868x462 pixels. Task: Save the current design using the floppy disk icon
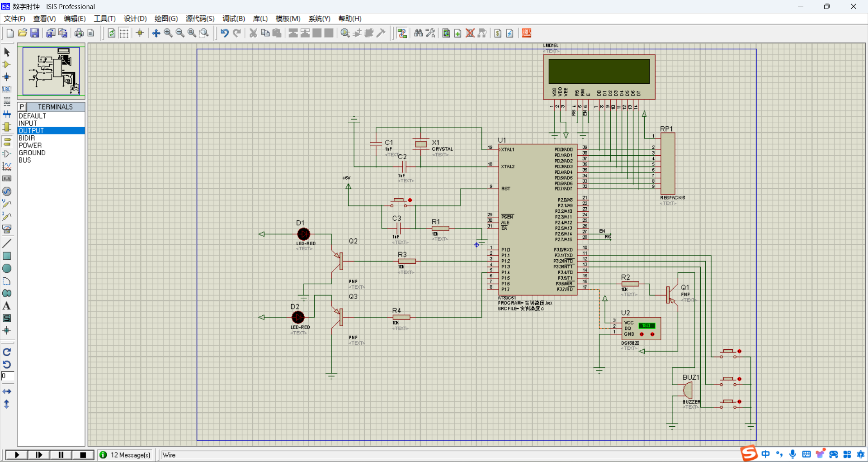pyautogui.click(x=34, y=33)
